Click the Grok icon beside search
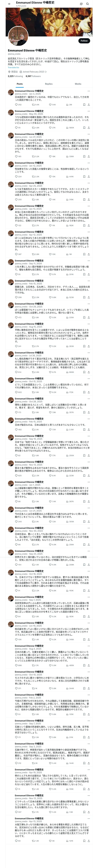 tap(81, 4)
